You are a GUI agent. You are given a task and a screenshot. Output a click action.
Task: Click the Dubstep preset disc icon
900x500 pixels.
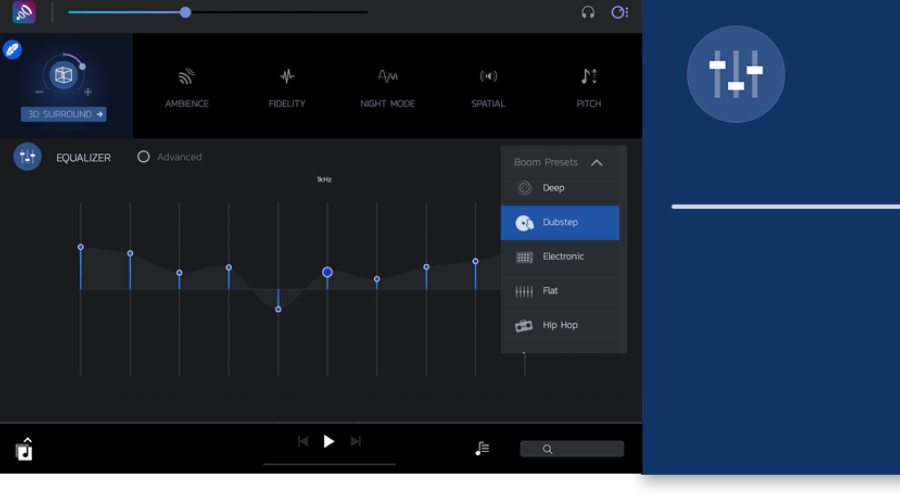point(524,223)
